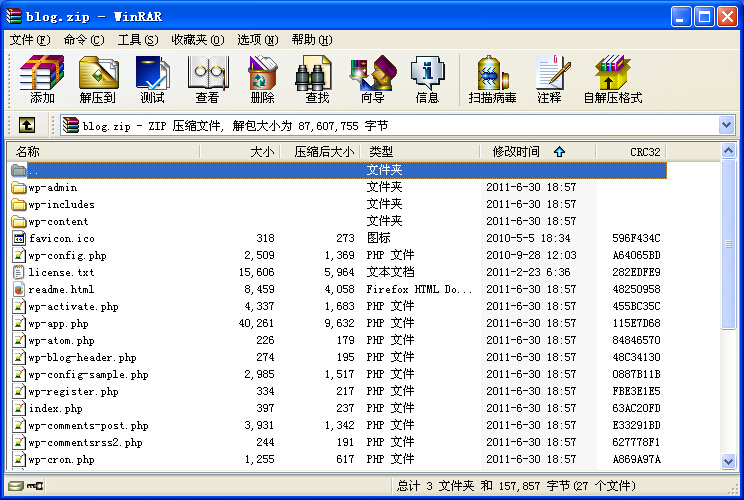This screenshot has height=500, width=744.
Task: Click the wp-config.php file icon
Action: click(19, 255)
